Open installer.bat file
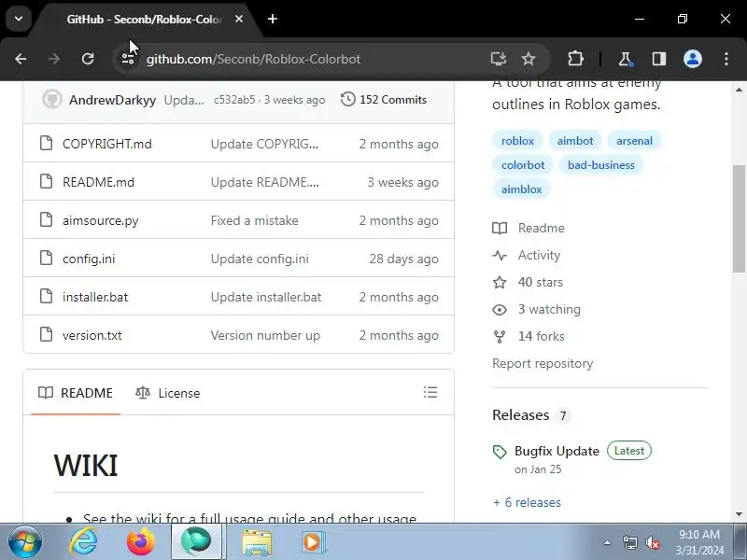 tap(95, 297)
